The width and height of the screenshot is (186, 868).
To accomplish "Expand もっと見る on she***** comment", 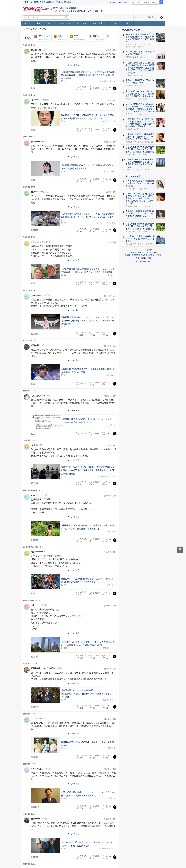I will tap(73, 157).
